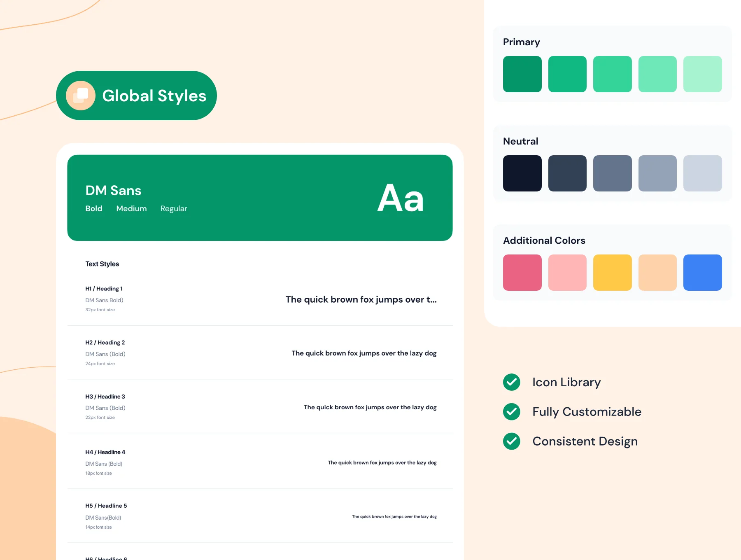741x560 pixels.
Task: Choose the blue Additional Colors swatch
Action: [x=703, y=273]
